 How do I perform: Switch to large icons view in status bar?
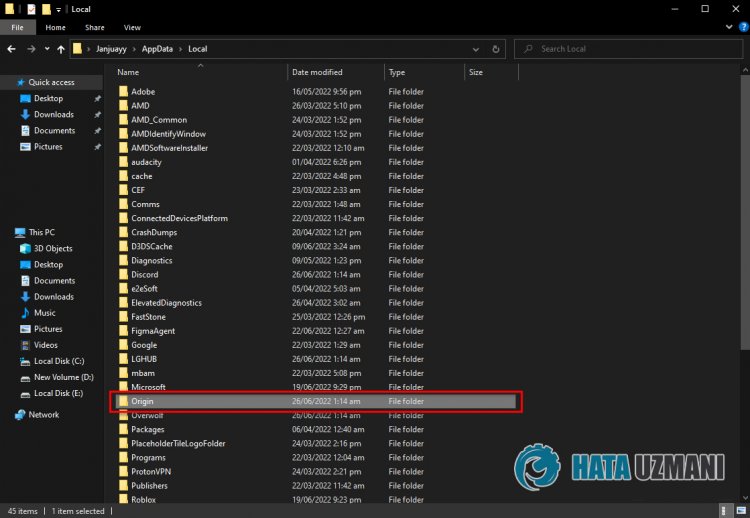741,511
